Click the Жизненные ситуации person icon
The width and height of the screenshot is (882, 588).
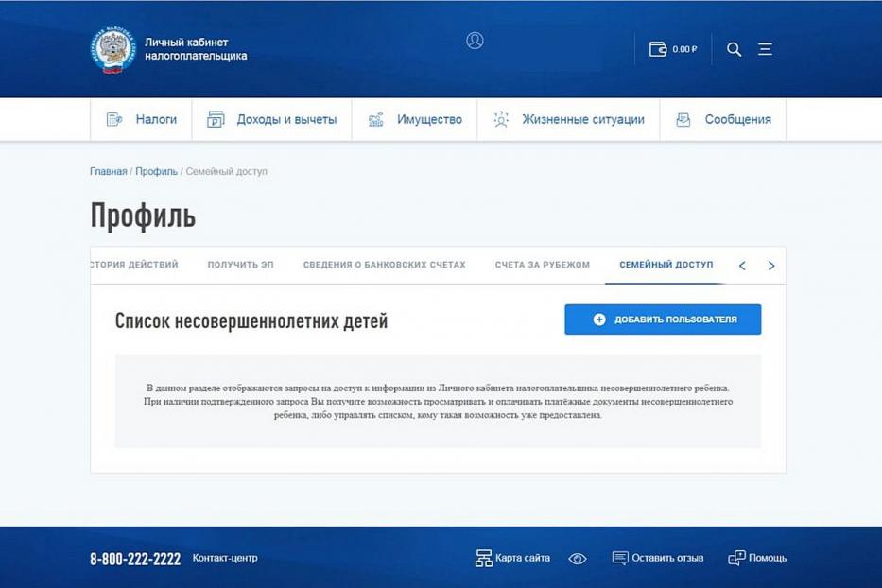pyautogui.click(x=501, y=119)
